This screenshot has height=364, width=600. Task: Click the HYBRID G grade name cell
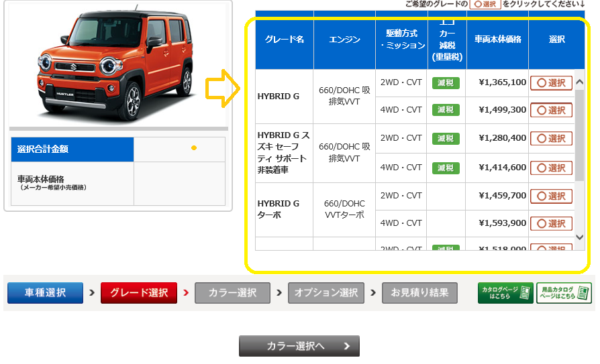[x=285, y=97]
